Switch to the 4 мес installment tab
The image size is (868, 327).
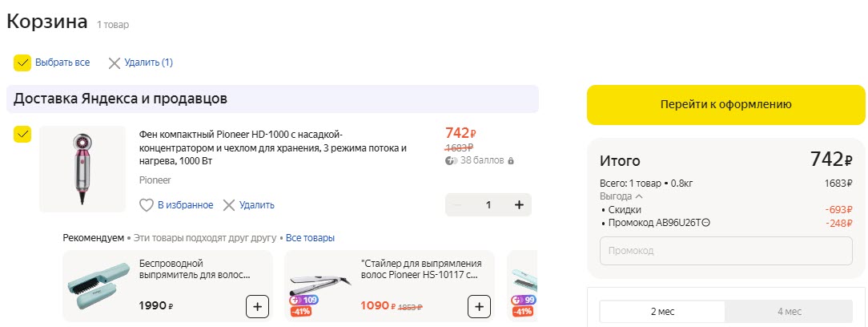tap(789, 312)
